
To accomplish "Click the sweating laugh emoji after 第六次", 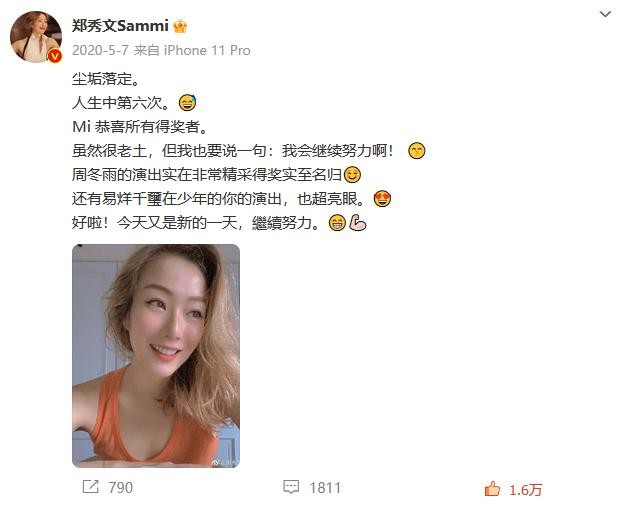I will tap(187, 103).
